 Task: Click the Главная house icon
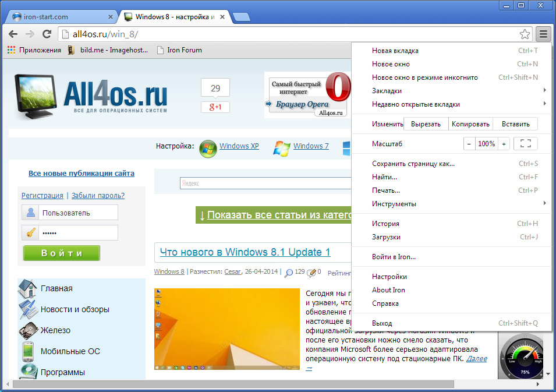pyautogui.click(x=28, y=288)
